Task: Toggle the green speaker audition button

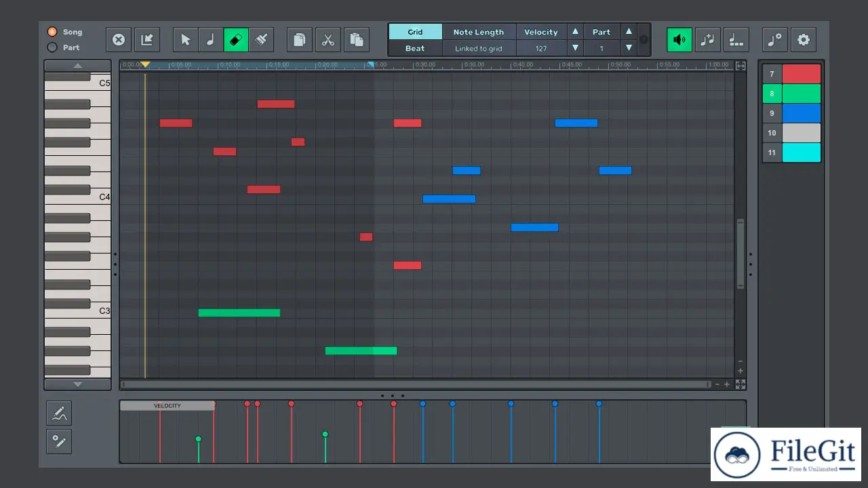Action: point(679,40)
